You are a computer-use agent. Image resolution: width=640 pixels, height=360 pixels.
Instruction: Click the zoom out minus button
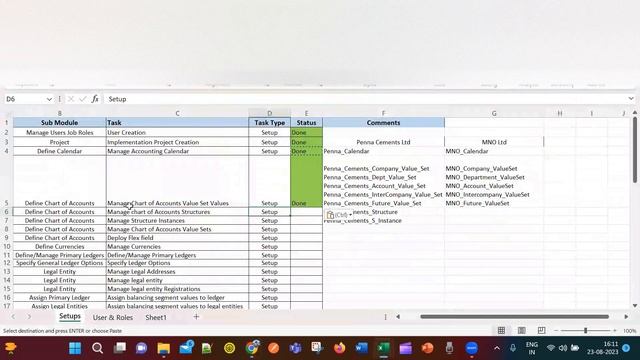tap(556, 331)
